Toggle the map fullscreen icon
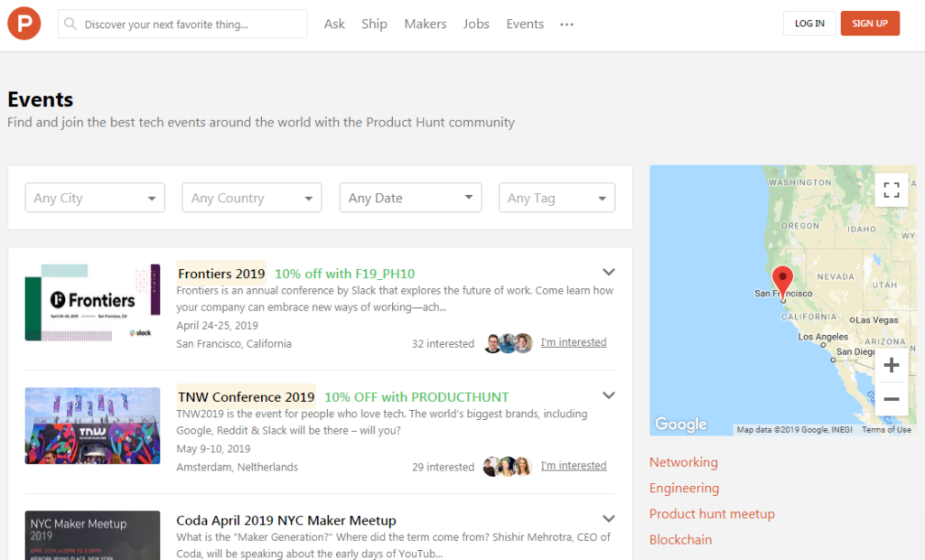Image resolution: width=925 pixels, height=560 pixels. [x=892, y=190]
